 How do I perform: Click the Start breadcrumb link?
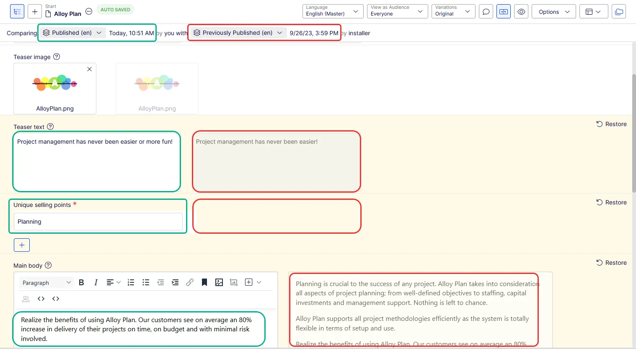coord(51,6)
